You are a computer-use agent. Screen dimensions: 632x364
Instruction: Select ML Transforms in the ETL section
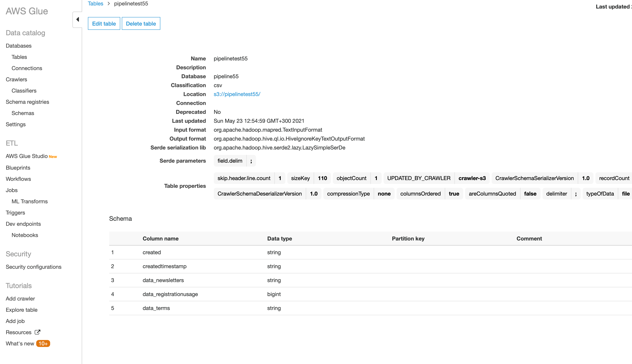[29, 202]
